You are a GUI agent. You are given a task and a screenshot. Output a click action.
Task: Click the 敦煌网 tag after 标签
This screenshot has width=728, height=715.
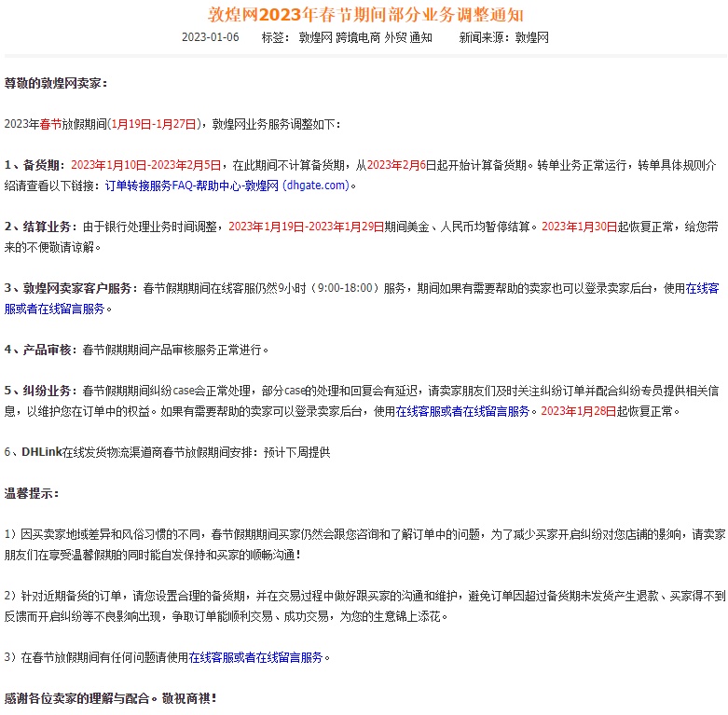[315, 37]
